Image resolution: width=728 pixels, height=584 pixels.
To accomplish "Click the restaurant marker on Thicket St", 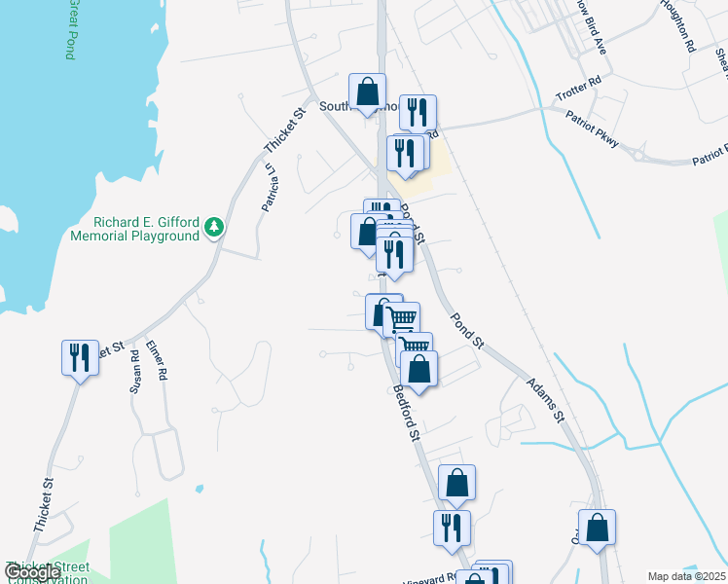I will coord(81,358).
